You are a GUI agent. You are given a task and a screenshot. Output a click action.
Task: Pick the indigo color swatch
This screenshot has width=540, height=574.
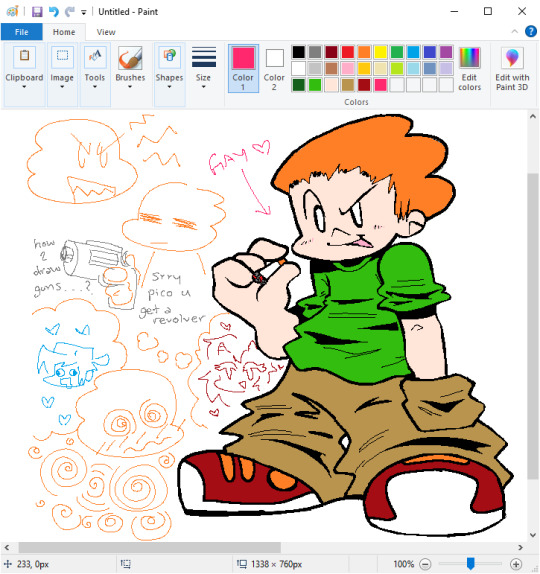point(430,52)
